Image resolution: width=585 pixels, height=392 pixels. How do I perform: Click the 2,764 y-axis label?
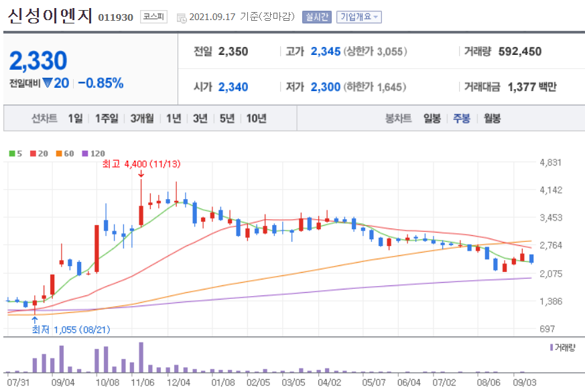click(551, 245)
